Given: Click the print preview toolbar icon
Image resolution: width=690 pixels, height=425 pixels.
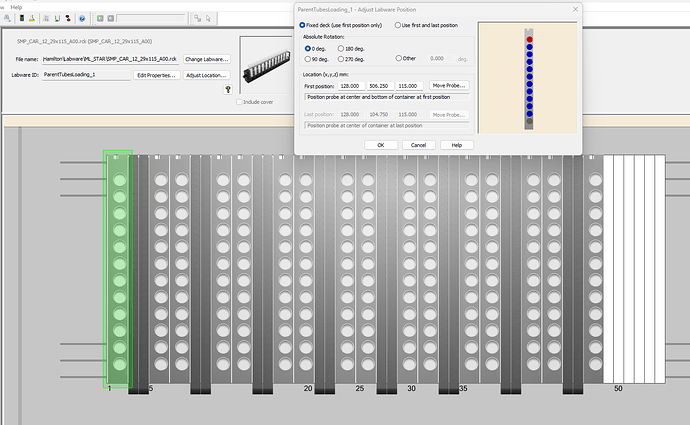Looking at the screenshot, I should (x=7, y=18).
